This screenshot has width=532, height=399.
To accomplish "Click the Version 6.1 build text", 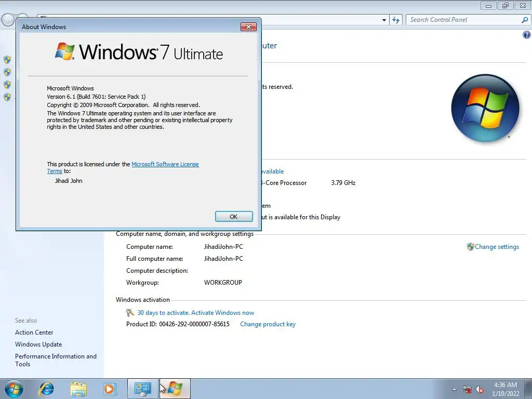I will click(x=96, y=97).
